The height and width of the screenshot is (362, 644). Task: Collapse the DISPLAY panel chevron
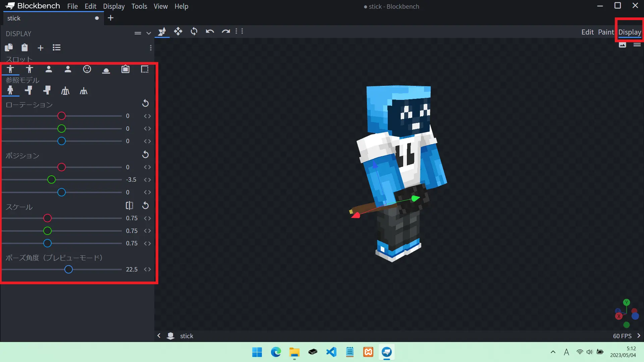click(149, 33)
